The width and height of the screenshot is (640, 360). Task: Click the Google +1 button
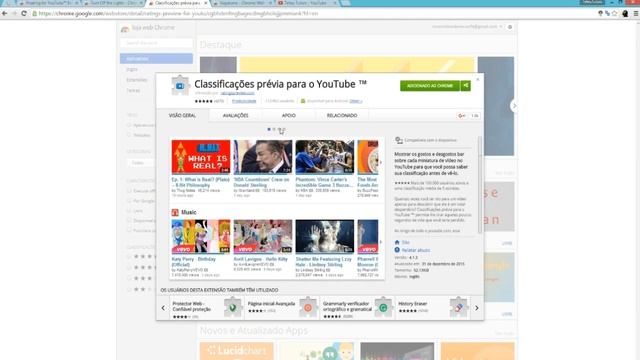pyautogui.click(x=462, y=116)
